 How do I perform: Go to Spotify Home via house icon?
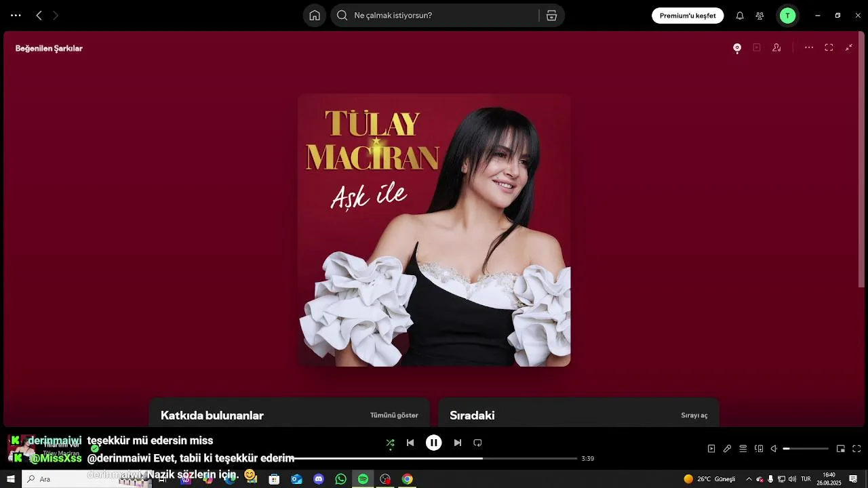click(x=315, y=16)
